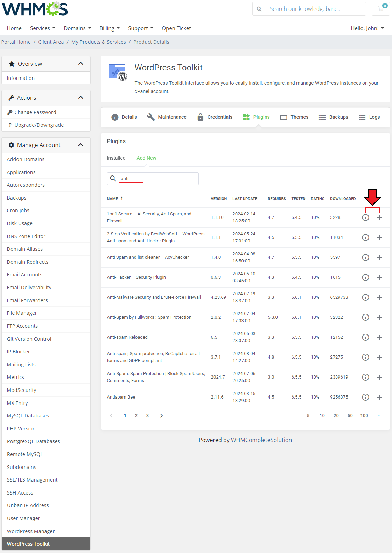Add Anti-Spam by Fullworks plugin
This screenshot has width=392, height=553.
[x=379, y=317]
